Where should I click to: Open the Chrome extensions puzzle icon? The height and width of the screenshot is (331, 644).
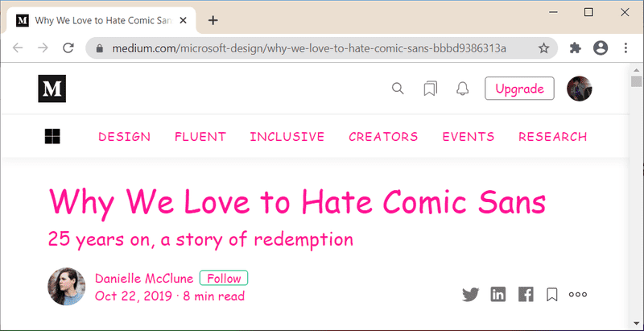pos(576,48)
